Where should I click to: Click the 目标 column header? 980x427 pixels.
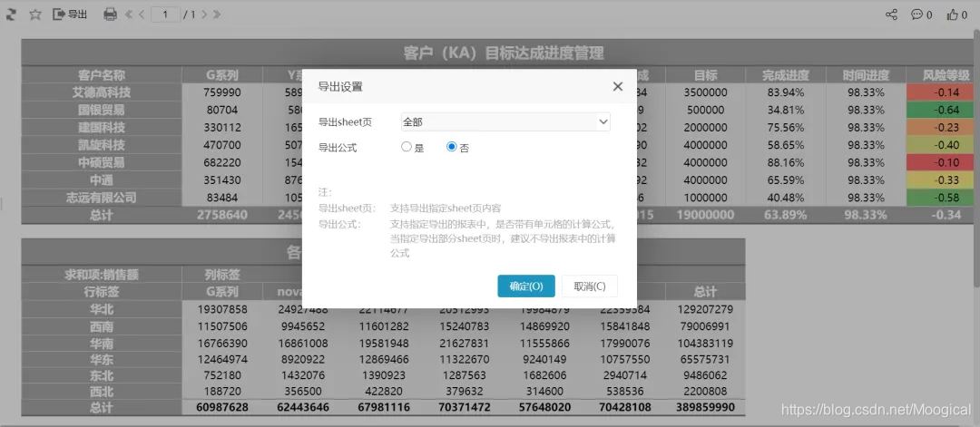(705, 75)
